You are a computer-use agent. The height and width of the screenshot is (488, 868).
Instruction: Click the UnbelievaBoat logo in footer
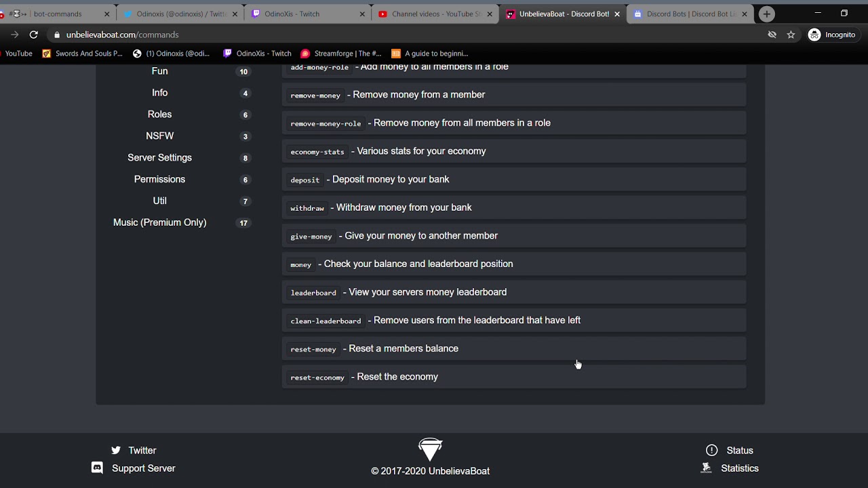pos(430,450)
